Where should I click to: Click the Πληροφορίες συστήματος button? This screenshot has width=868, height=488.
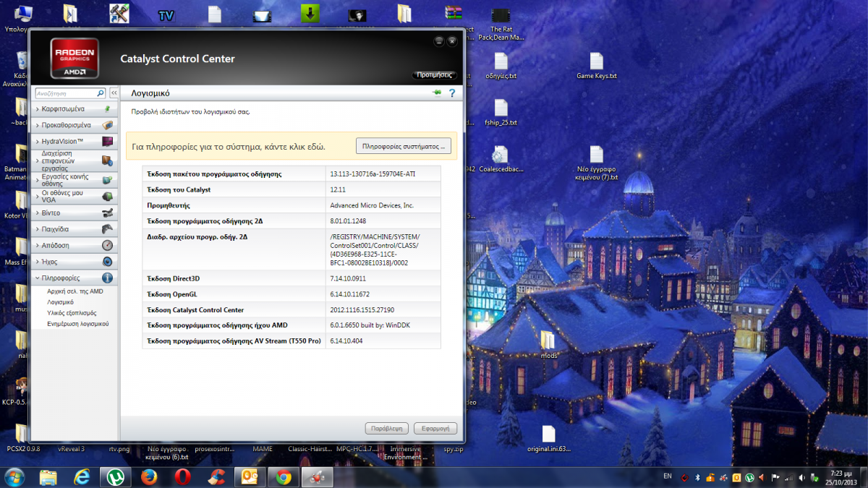[404, 146]
